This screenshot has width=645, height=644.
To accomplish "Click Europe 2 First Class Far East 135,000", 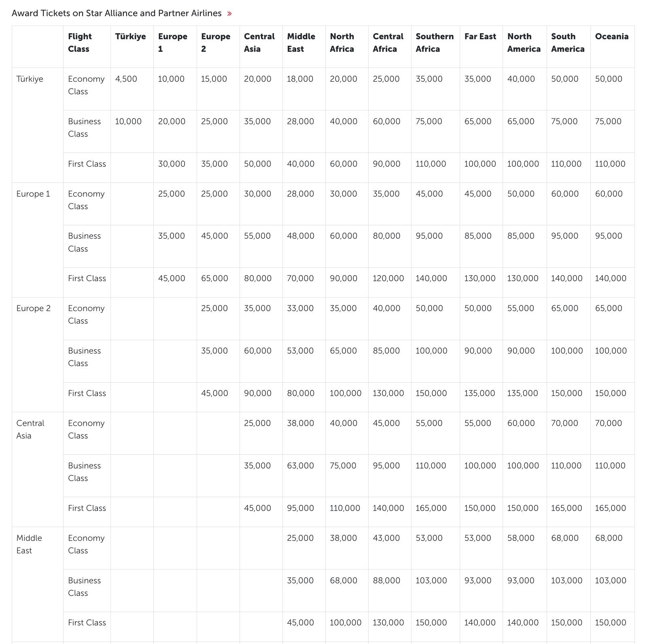I will click(x=479, y=393).
